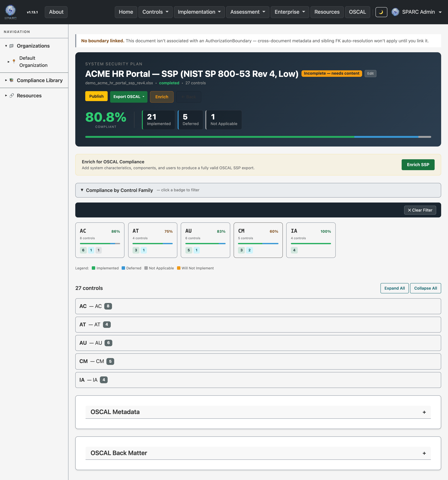448x480 pixels.
Task: Open the About page
Action: tap(56, 12)
